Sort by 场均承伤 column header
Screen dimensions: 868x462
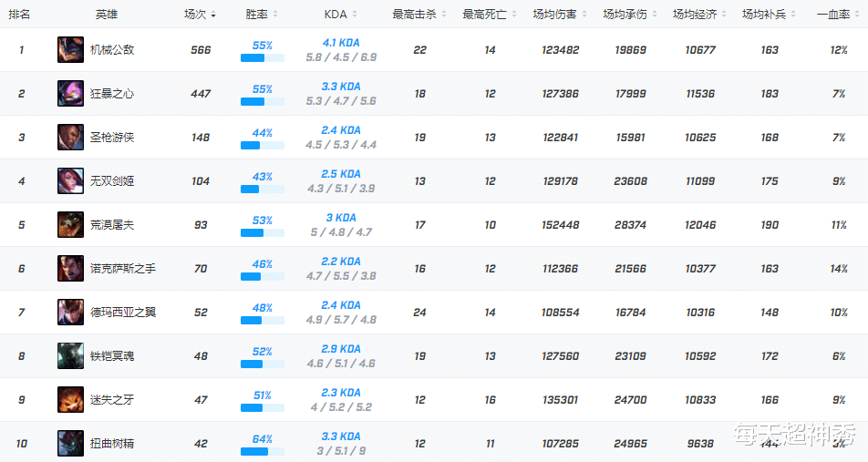coord(630,15)
